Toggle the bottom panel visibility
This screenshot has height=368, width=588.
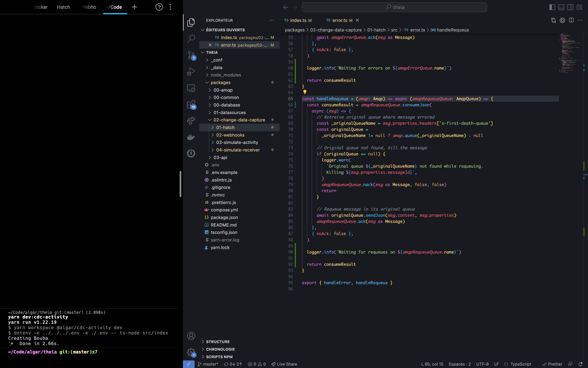coord(561,7)
